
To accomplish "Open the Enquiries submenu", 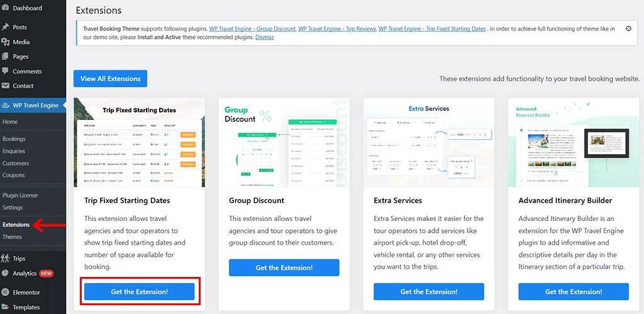I will pos(14,151).
